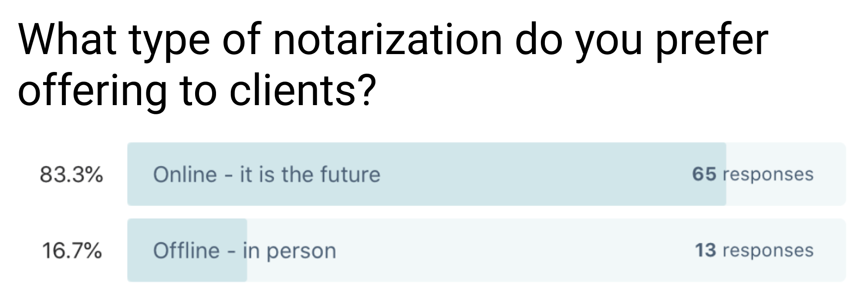Click the word "Online" in first bar
This screenshot has width=868, height=304.
(x=185, y=174)
